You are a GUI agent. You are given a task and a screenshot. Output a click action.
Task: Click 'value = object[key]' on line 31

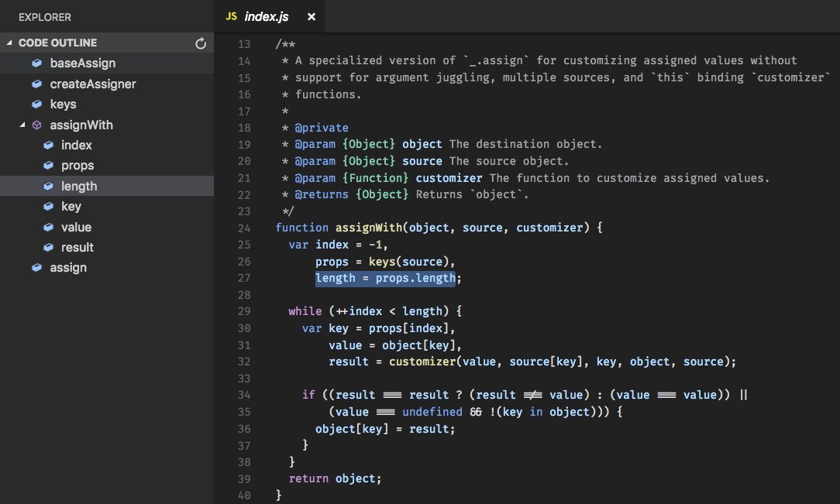[x=391, y=345]
